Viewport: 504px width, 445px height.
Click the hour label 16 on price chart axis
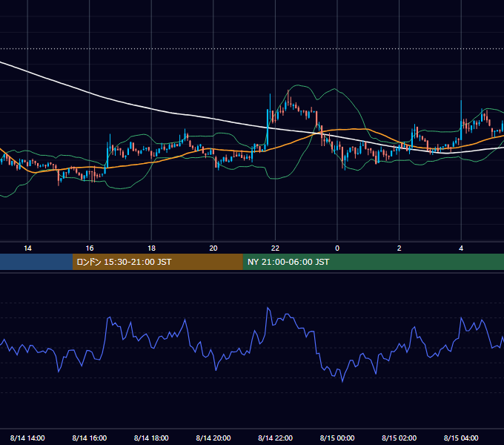90,248
